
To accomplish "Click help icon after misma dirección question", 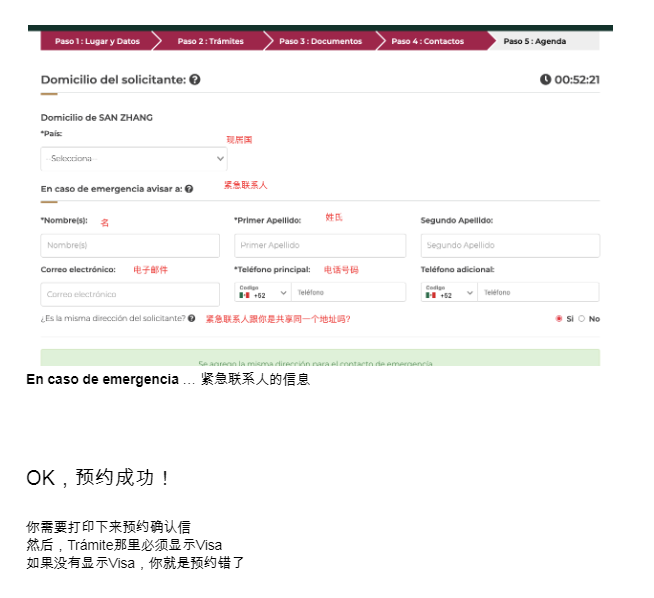I will pos(191,318).
